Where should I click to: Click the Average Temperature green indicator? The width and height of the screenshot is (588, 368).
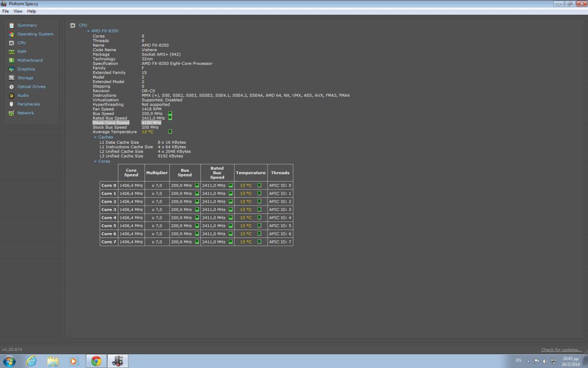point(170,131)
